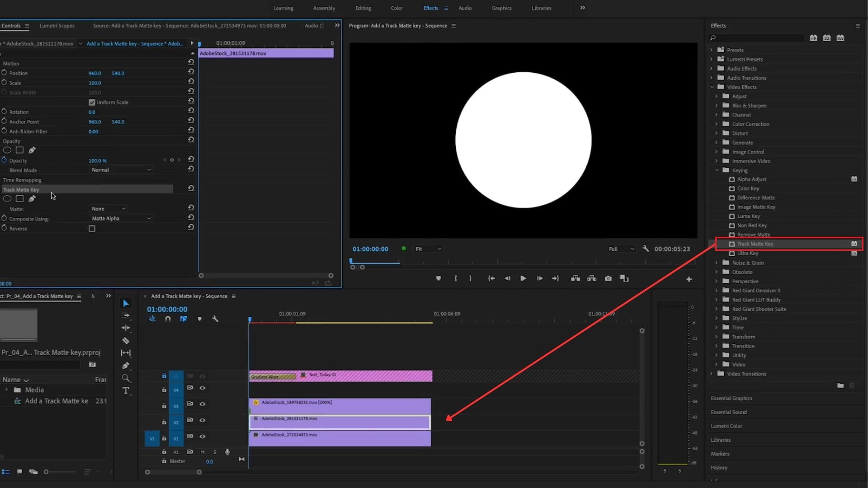Open Program monitor settings wrench
Image resolution: width=868 pixels, height=488 pixels.
point(646,249)
